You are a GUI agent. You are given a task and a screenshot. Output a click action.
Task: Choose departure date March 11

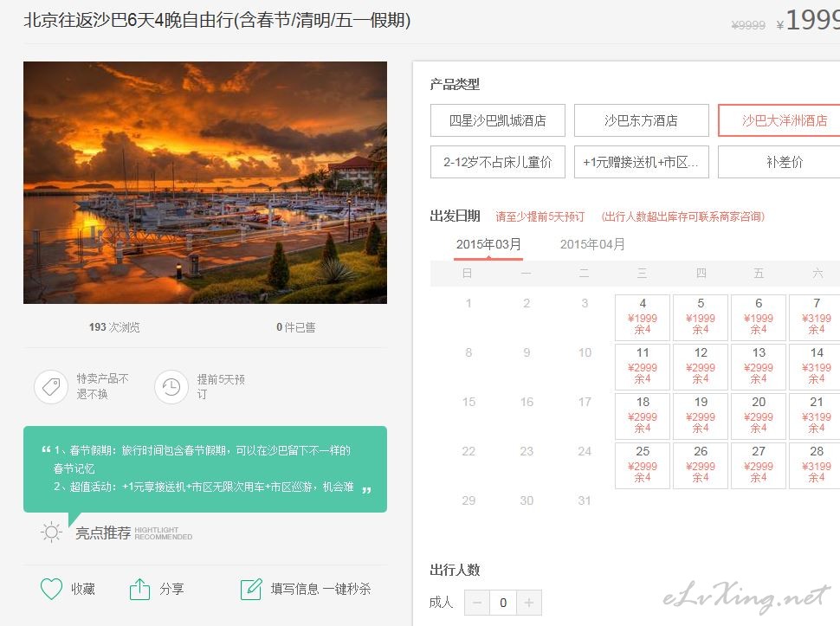tap(643, 367)
